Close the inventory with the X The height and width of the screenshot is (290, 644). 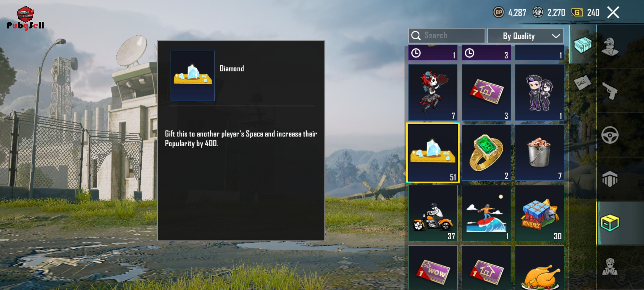613,12
